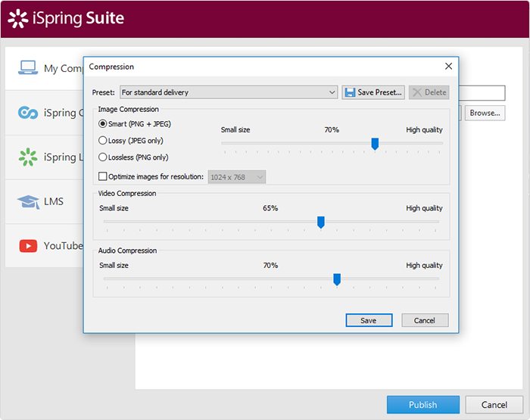
Task: Enable Optimize images for resolution checkbox
Action: click(x=103, y=176)
